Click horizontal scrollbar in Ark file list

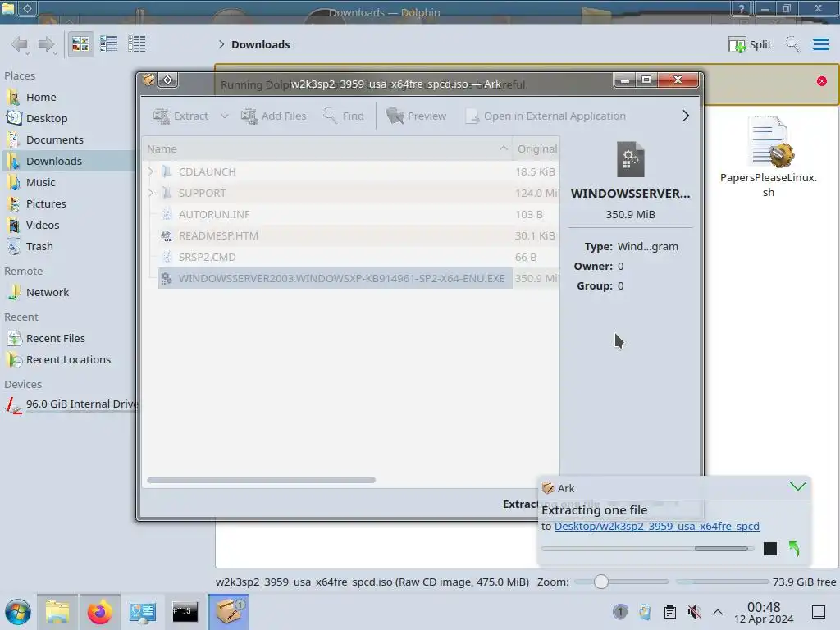point(261,480)
